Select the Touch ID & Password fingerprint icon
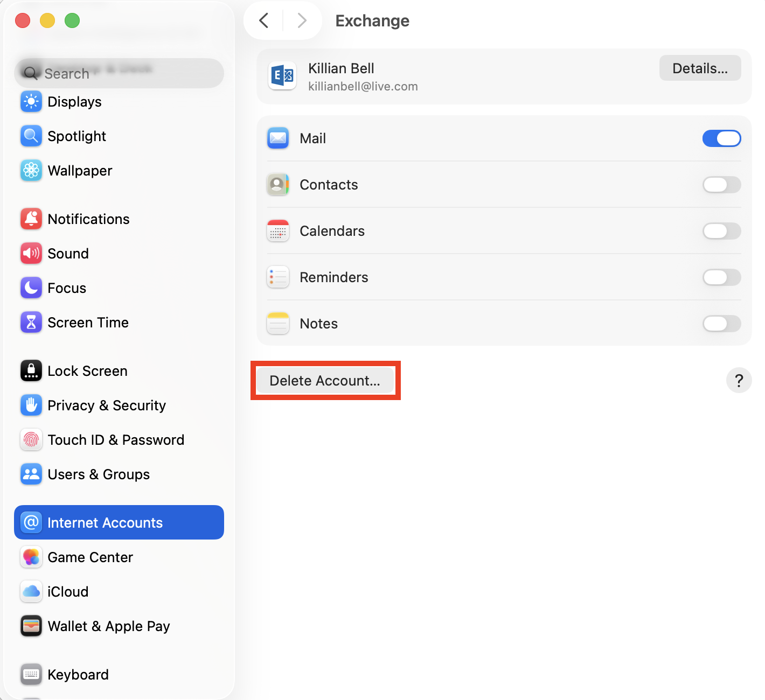 tap(31, 440)
